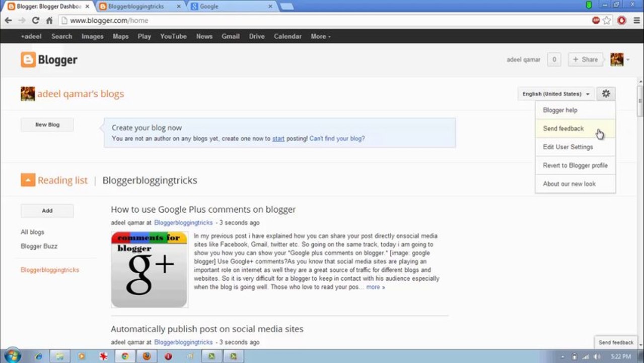The image size is (644, 363).
Task: Click the orange Reading list collapse icon
Action: tap(28, 180)
